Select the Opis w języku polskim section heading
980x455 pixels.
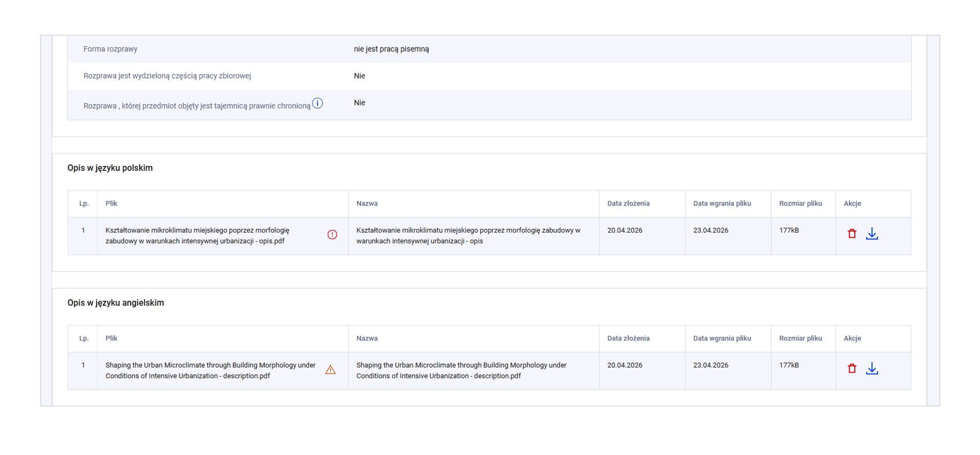(110, 168)
